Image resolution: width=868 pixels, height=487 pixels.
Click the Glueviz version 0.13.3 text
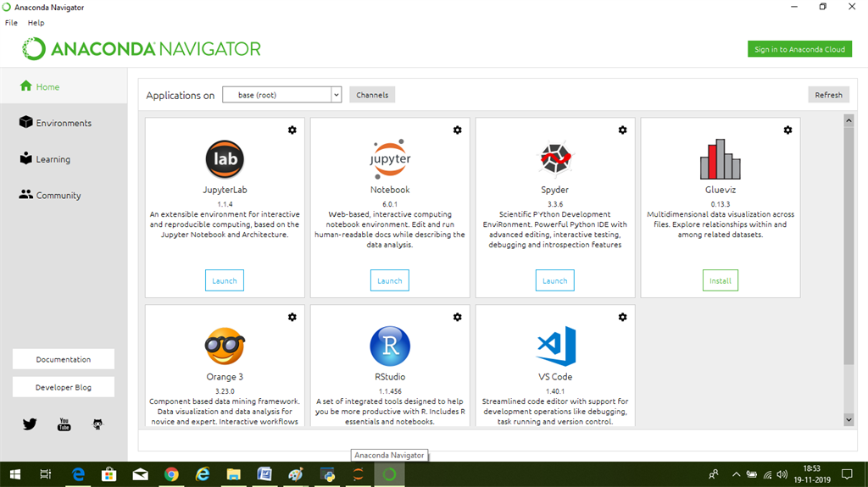721,204
